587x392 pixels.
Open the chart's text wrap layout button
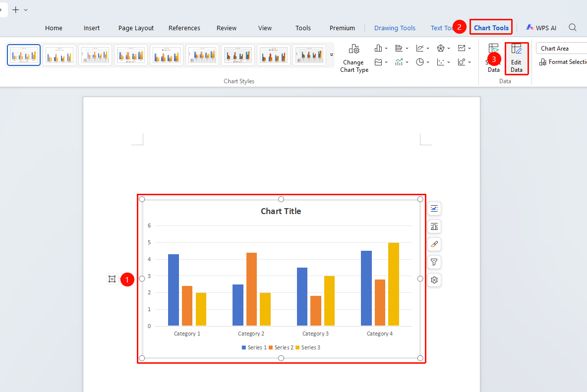pos(434,209)
